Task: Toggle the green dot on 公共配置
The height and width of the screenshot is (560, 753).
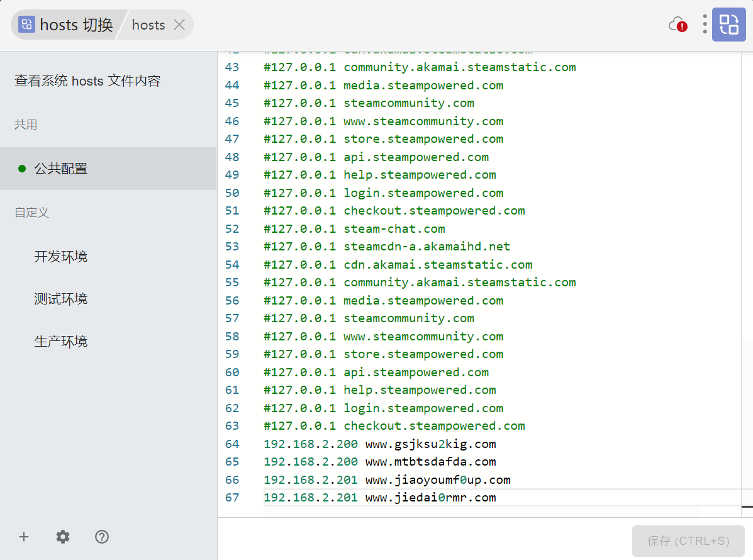Action: click(x=22, y=169)
